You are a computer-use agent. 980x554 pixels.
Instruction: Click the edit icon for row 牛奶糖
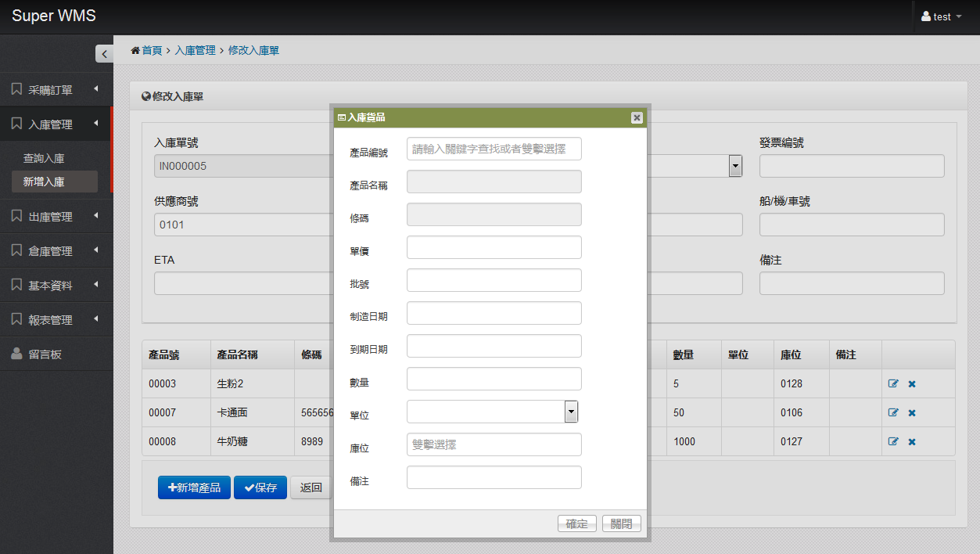click(893, 442)
